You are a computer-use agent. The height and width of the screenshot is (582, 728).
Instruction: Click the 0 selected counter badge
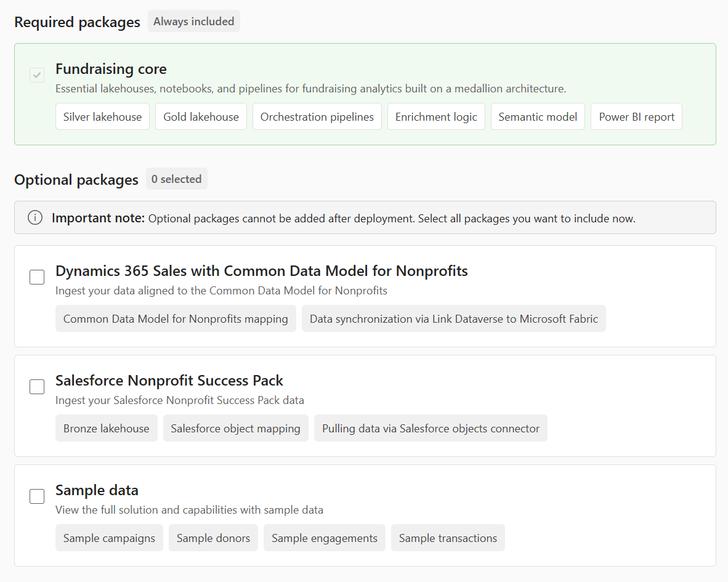176,179
